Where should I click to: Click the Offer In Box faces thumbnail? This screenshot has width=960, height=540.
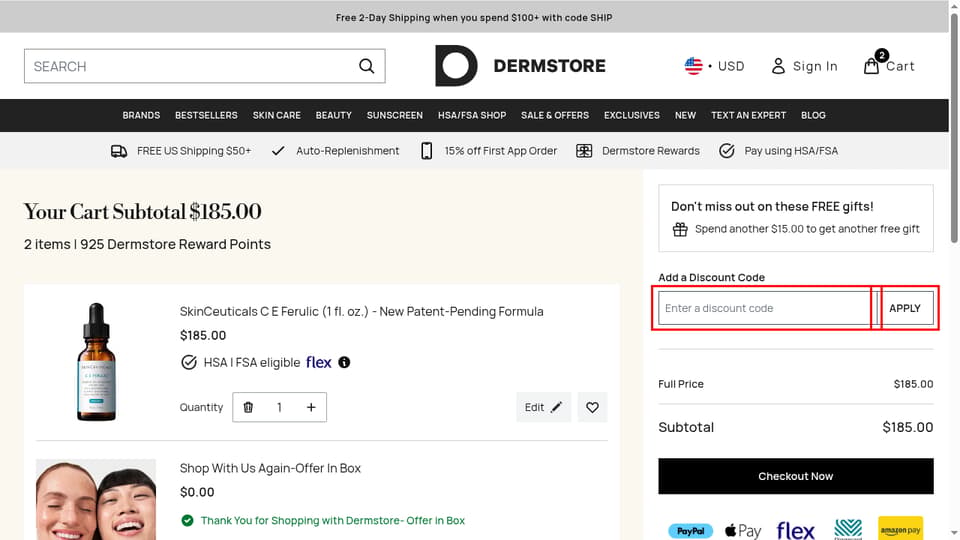[96, 500]
